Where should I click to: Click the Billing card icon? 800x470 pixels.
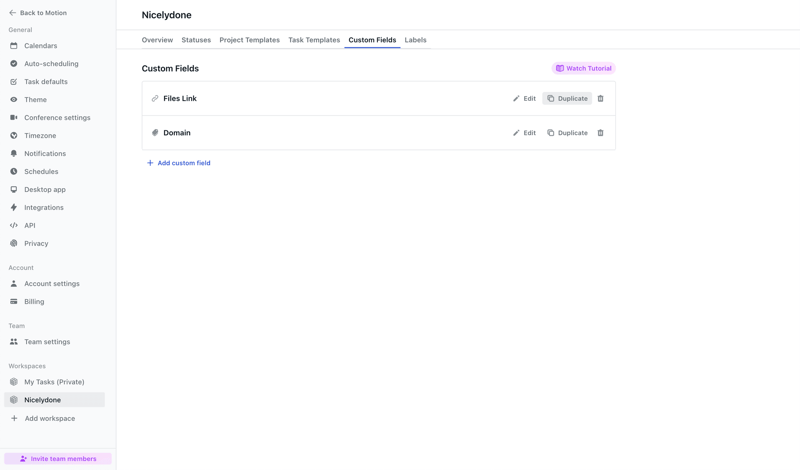point(14,302)
